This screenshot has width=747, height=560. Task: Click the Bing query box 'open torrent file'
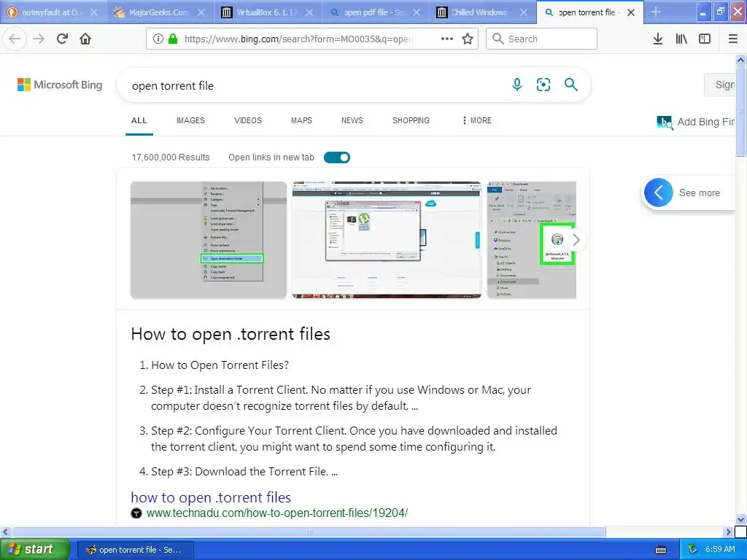[x=314, y=86]
